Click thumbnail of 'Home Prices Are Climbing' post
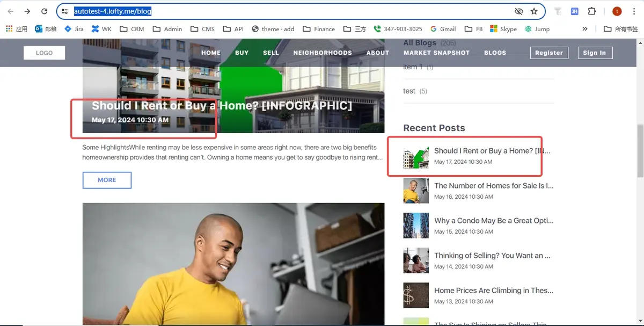The height and width of the screenshot is (326, 644). coord(416,295)
